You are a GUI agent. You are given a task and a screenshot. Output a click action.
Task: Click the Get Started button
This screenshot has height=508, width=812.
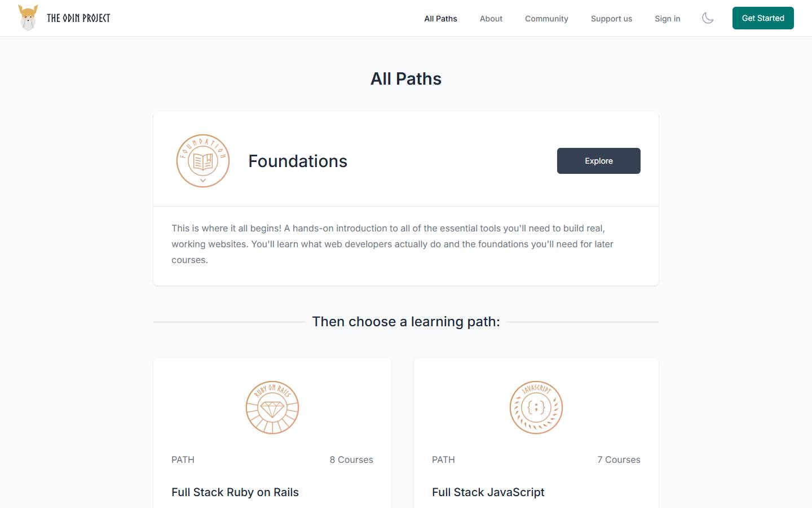tap(763, 18)
